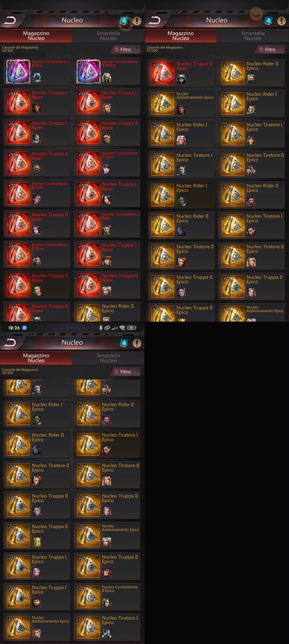
Task: Select Magazzino Nucleo tab above the 40/300 capacity
Action: [36, 358]
